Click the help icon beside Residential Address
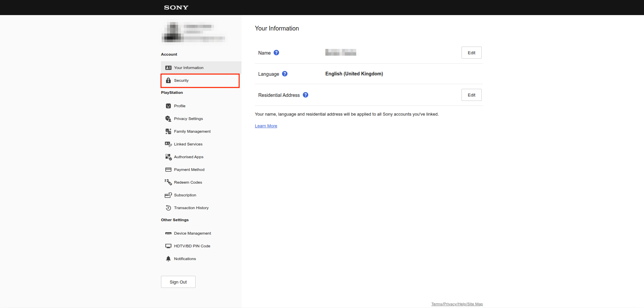The height and width of the screenshot is (308, 644). point(306,95)
